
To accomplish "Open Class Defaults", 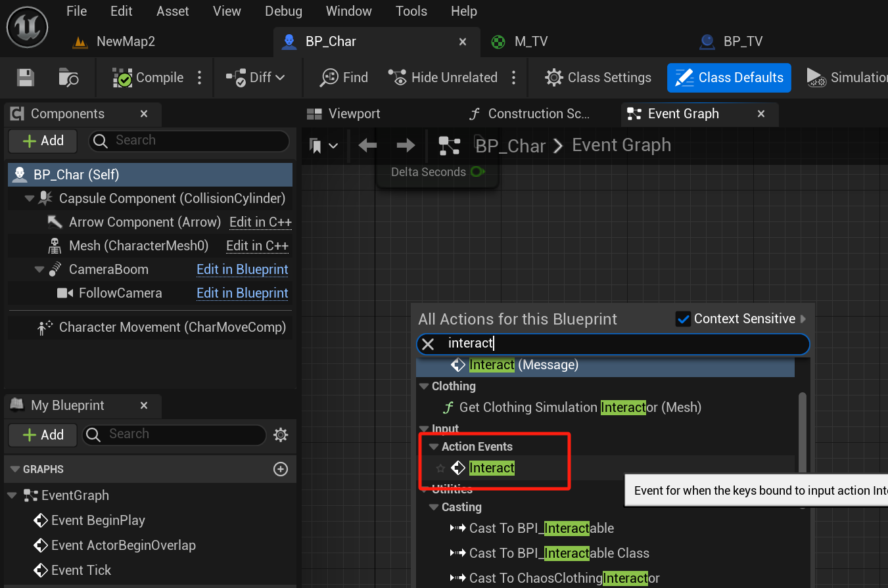I will click(x=729, y=78).
